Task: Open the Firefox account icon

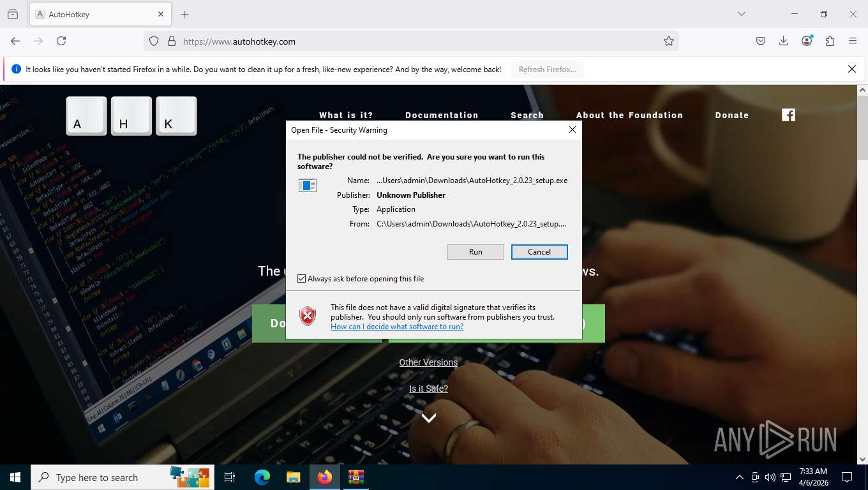Action: pyautogui.click(x=807, y=41)
